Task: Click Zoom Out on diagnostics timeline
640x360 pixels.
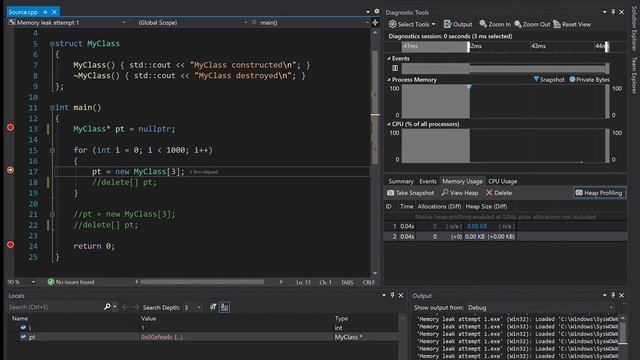Action: 532,24
